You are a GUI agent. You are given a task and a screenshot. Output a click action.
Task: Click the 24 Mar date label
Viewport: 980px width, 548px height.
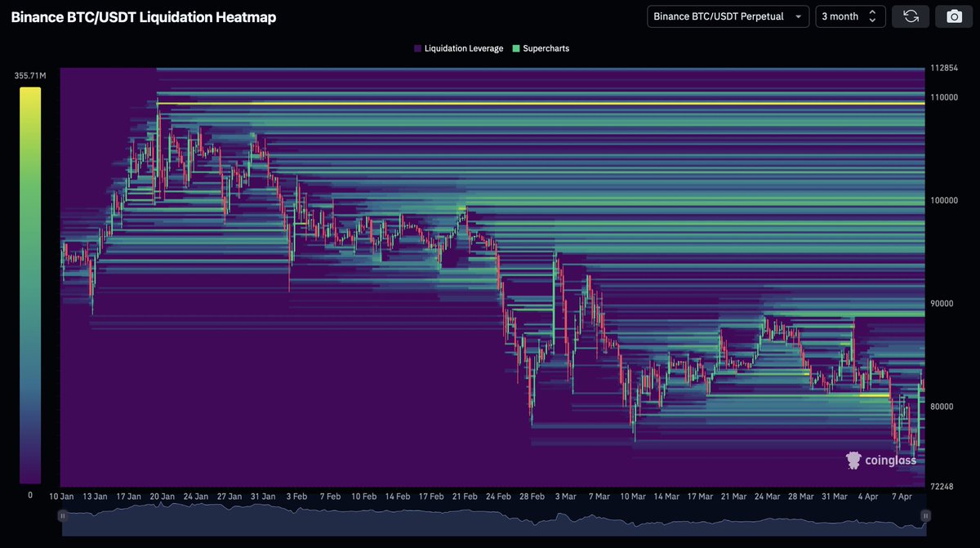pyautogui.click(x=767, y=497)
